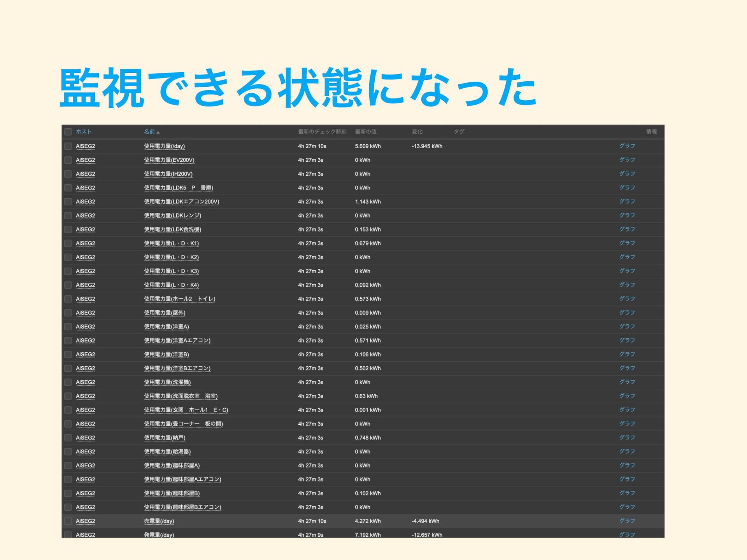Open グラフ link for 使用電力量(納戸)

click(627, 437)
